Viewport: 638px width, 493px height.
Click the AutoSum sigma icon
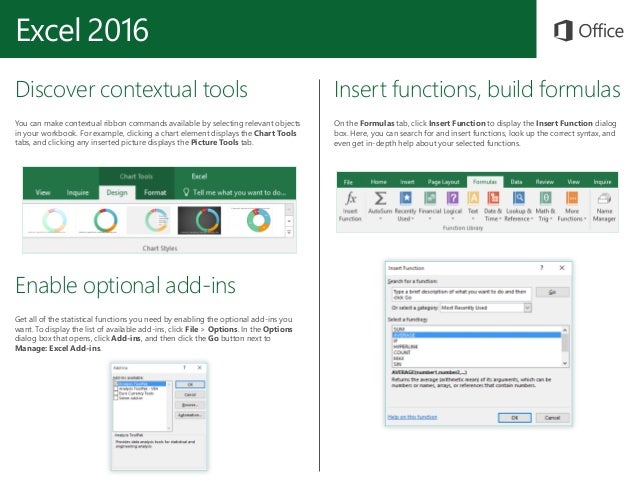click(x=380, y=199)
